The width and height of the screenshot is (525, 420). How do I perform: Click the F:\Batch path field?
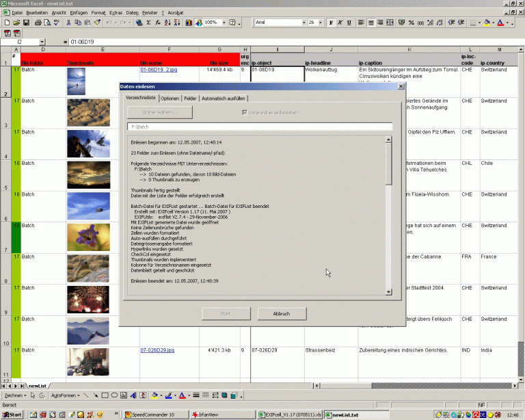[x=260, y=127]
